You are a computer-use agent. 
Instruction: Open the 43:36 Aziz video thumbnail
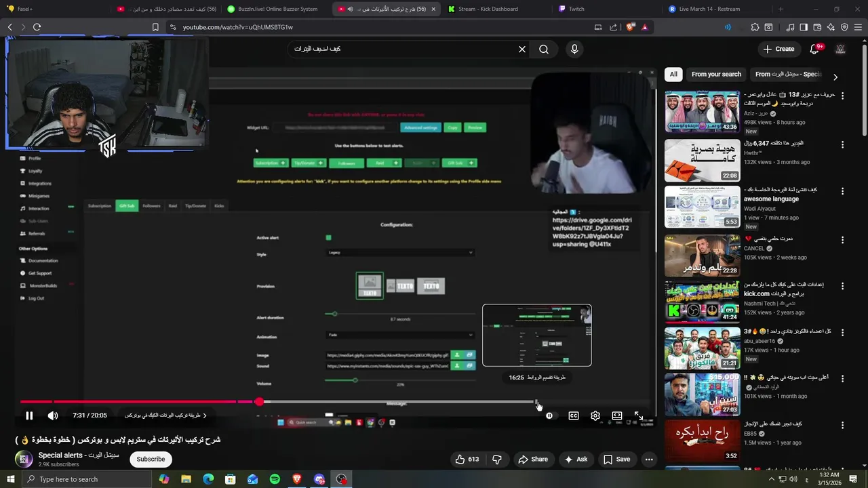(702, 112)
